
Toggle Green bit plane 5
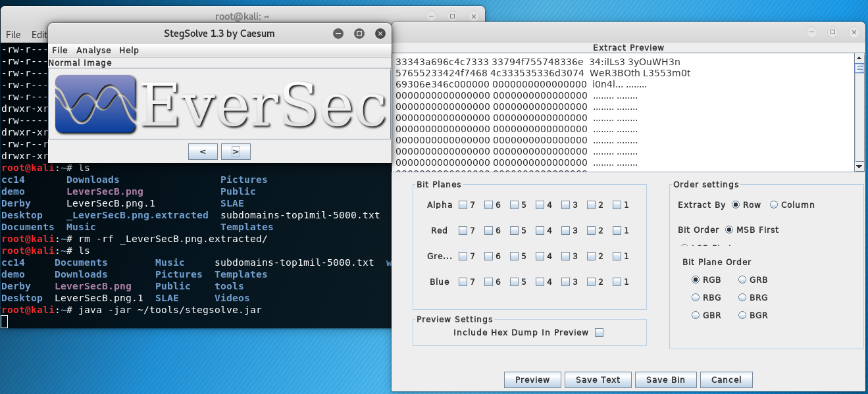(515, 256)
